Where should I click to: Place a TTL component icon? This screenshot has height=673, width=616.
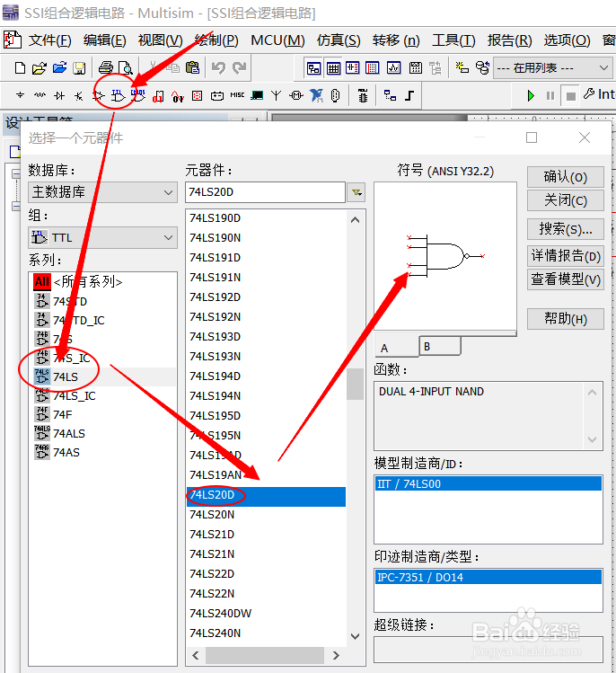[118, 95]
